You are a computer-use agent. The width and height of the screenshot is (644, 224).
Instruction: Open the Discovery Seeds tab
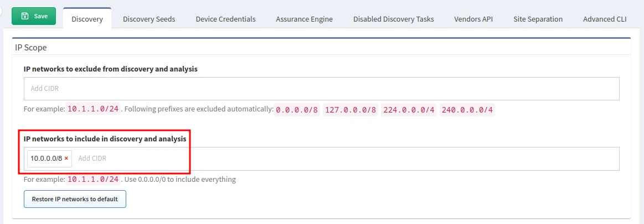coord(149,19)
